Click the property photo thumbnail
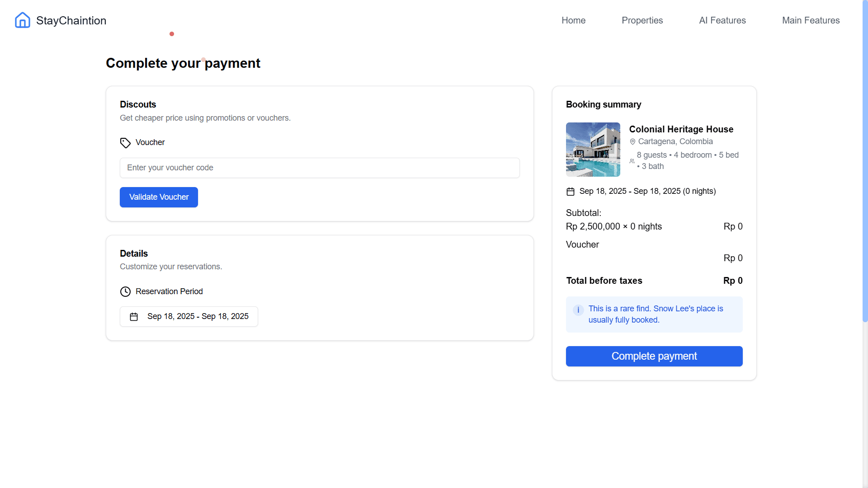 click(593, 150)
